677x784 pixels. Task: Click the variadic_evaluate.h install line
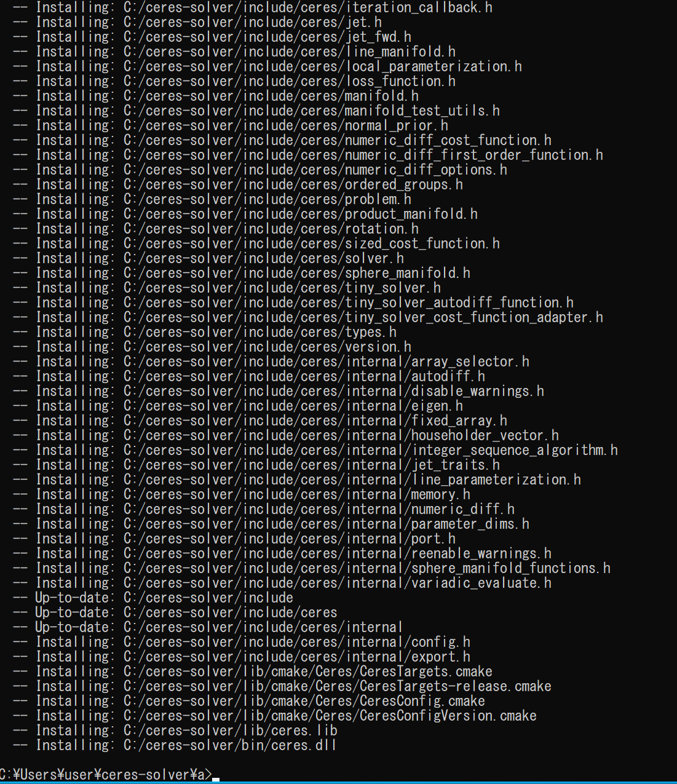282,583
